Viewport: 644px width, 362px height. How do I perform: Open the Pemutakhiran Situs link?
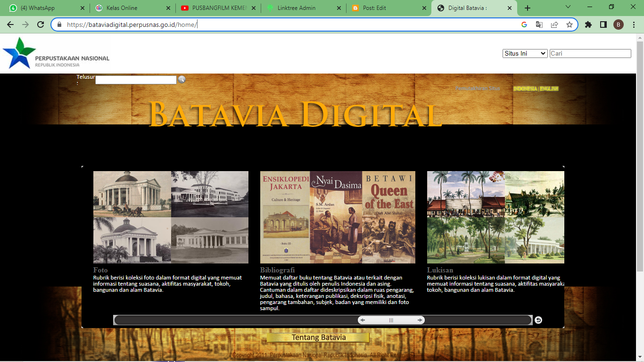[478, 89]
